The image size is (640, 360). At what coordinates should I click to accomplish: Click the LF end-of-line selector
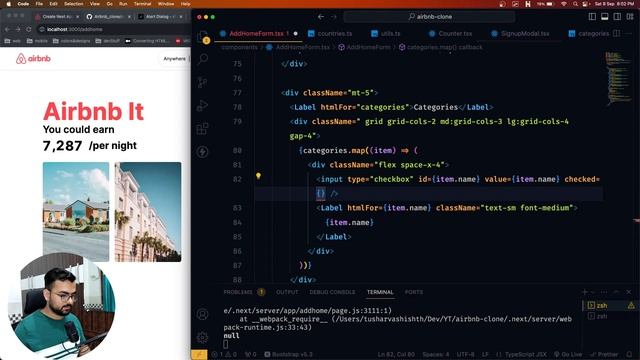485,354
